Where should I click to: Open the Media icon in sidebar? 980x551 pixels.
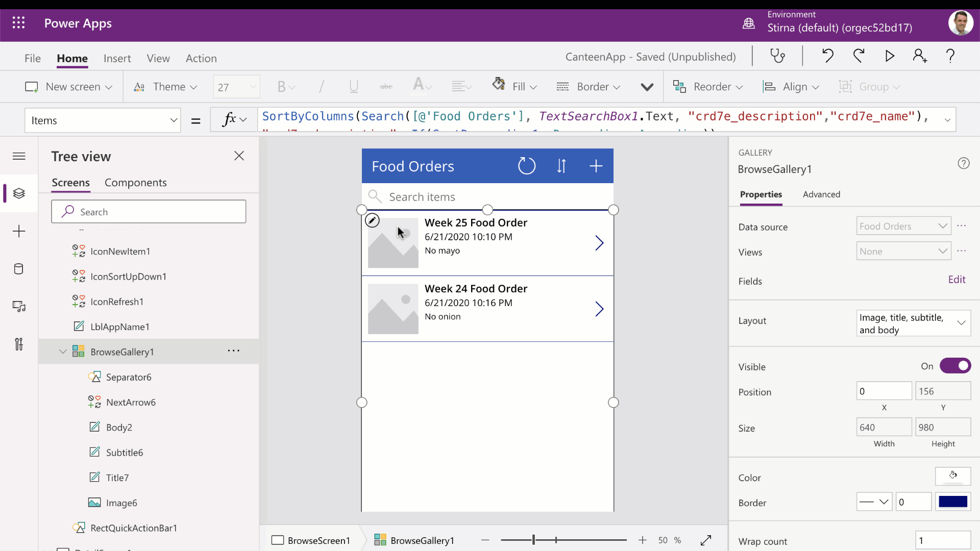(19, 307)
